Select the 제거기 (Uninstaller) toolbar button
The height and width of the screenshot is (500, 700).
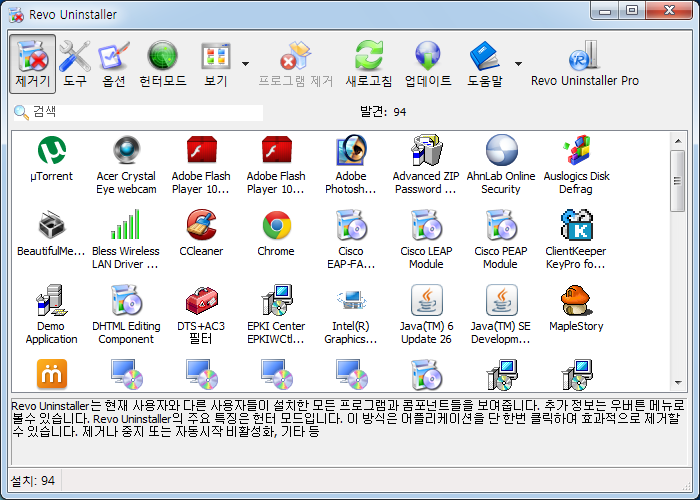(33, 64)
